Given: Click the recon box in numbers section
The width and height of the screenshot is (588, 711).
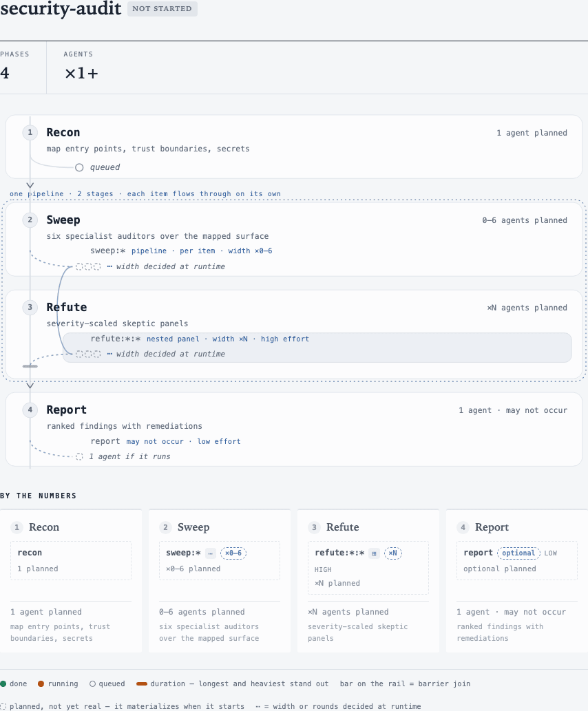Looking at the screenshot, I should [x=71, y=560].
